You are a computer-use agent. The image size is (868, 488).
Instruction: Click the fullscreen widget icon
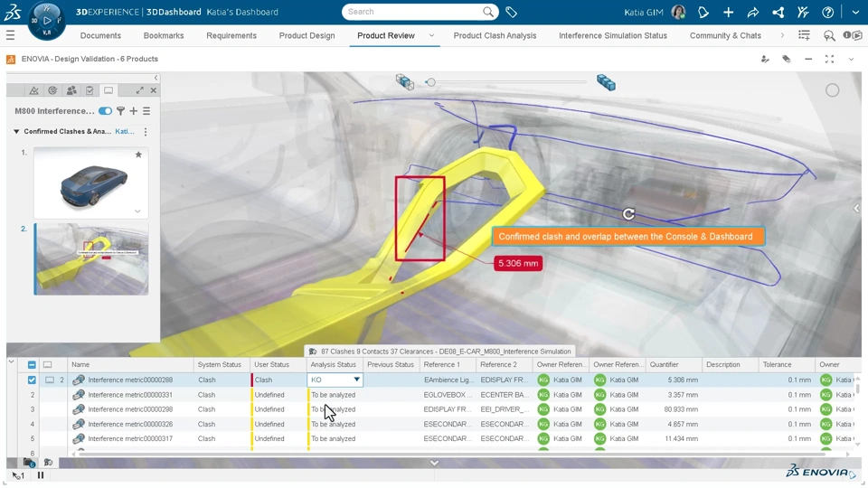coord(829,59)
